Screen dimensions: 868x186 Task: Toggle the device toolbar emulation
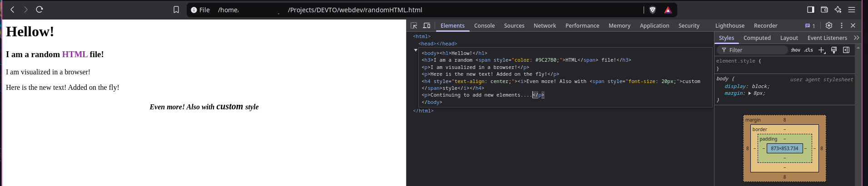pyautogui.click(x=427, y=25)
